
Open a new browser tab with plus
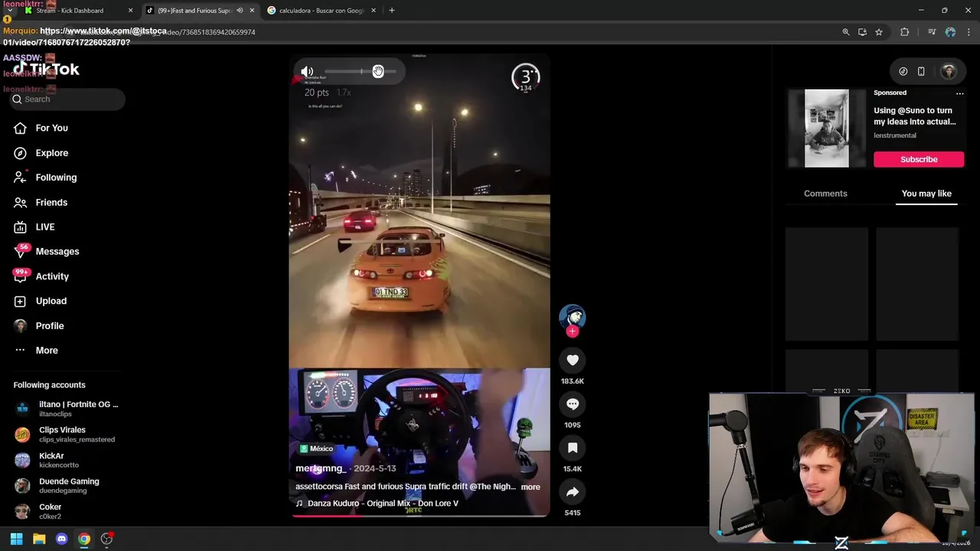tap(391, 11)
